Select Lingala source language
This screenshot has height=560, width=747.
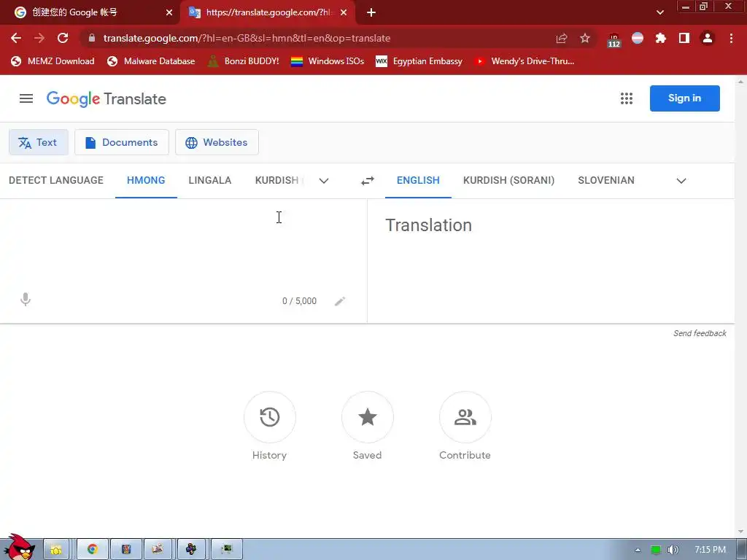click(x=209, y=181)
